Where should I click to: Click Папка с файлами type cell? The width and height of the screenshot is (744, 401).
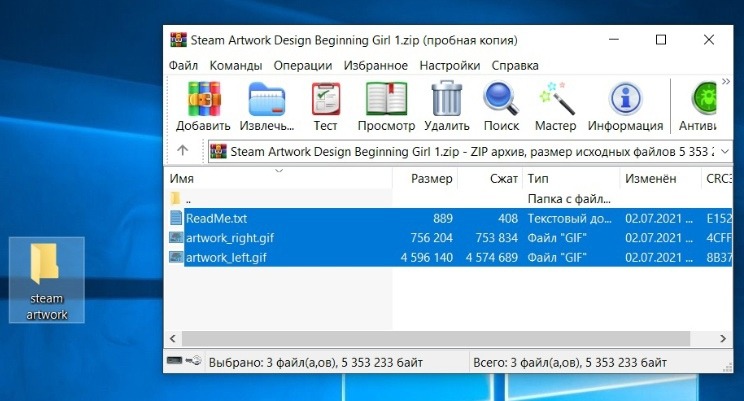pos(569,199)
